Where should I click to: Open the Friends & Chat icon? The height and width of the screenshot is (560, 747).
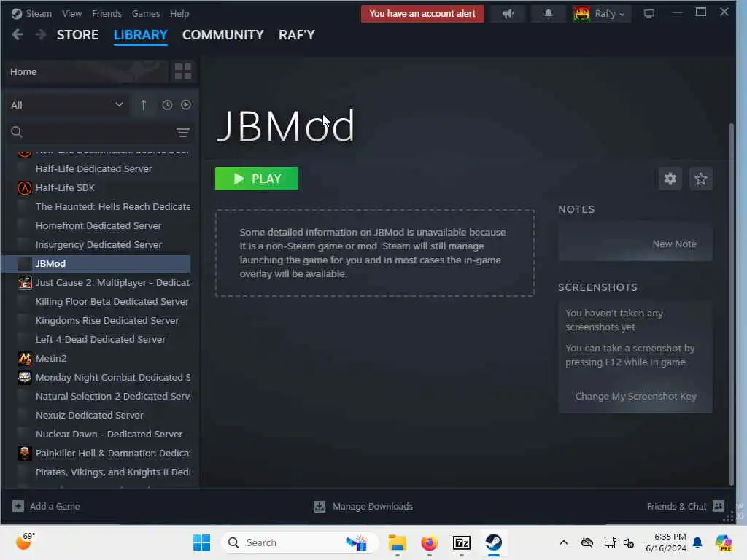[719, 506]
